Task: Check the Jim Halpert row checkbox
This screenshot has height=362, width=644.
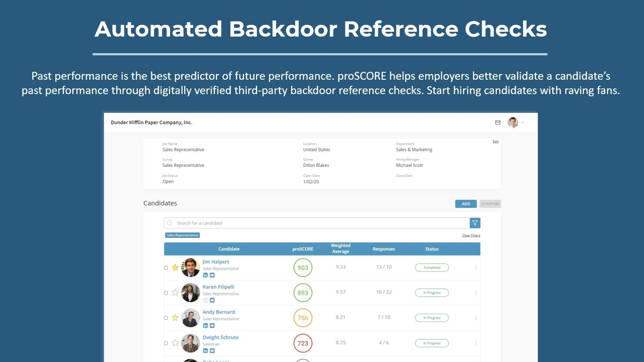Action: click(x=166, y=268)
